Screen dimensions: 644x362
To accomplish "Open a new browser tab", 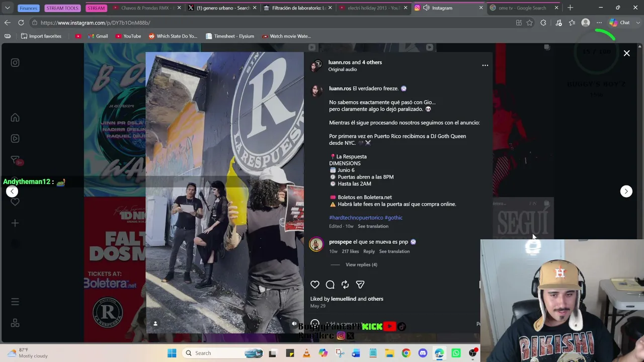I will (x=570, y=8).
